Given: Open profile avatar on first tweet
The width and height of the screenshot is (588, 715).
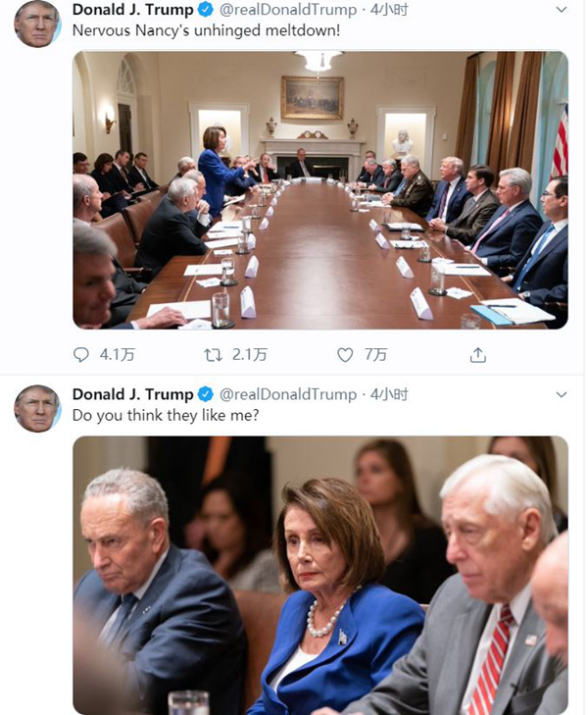Looking at the screenshot, I should pos(37,23).
